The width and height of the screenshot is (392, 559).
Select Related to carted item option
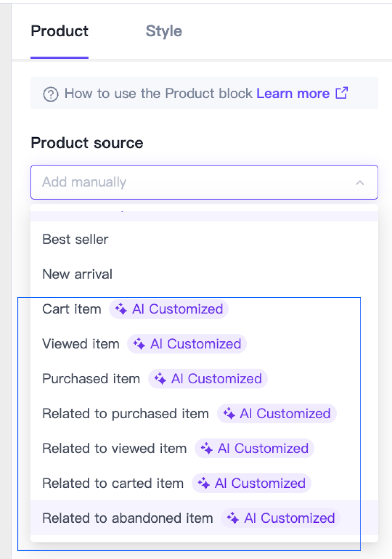204,483
